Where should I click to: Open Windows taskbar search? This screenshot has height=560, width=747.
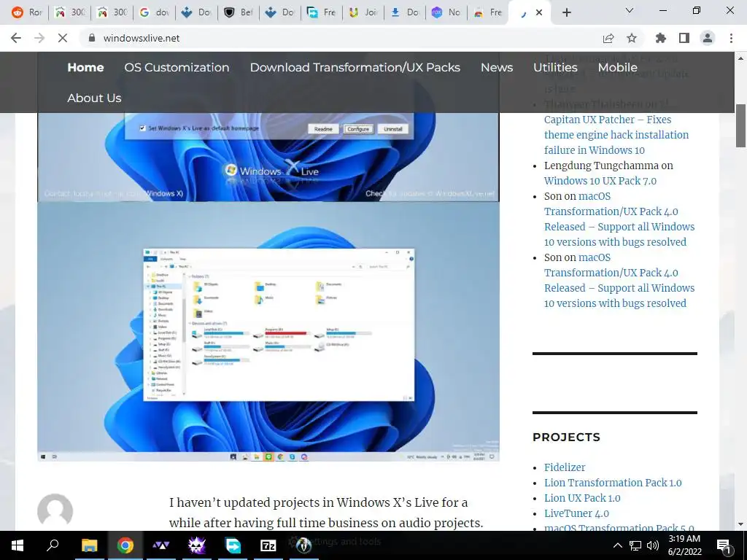click(x=53, y=545)
